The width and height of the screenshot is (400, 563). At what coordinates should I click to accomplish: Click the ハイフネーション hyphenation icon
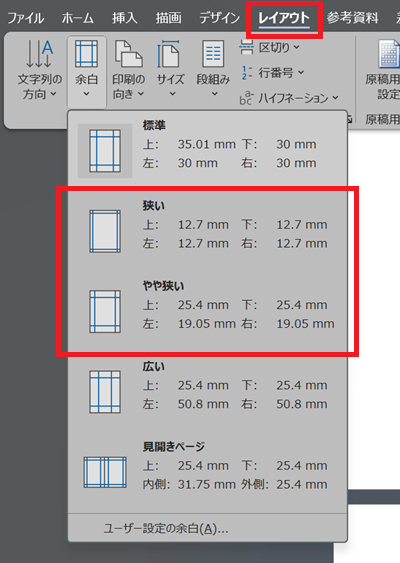click(246, 98)
